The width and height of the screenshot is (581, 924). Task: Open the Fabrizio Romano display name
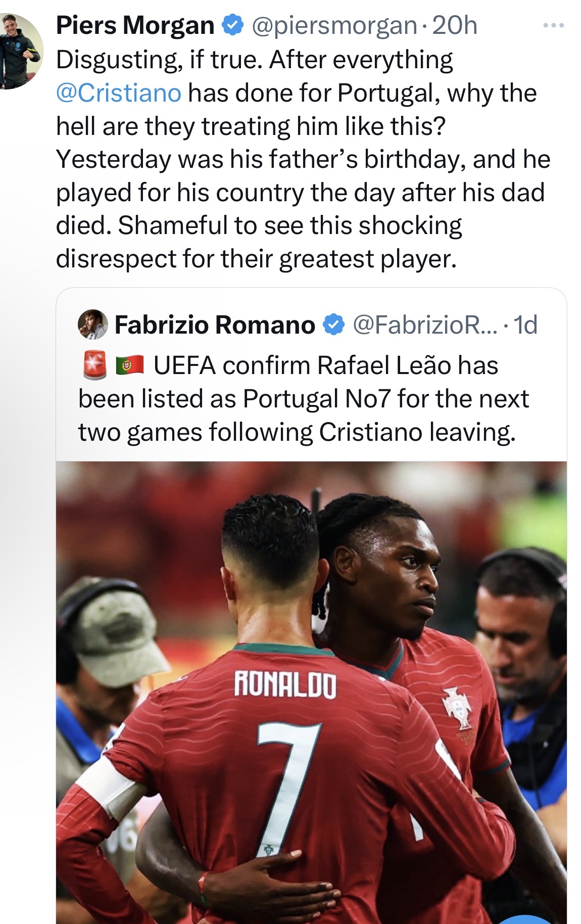tap(215, 325)
